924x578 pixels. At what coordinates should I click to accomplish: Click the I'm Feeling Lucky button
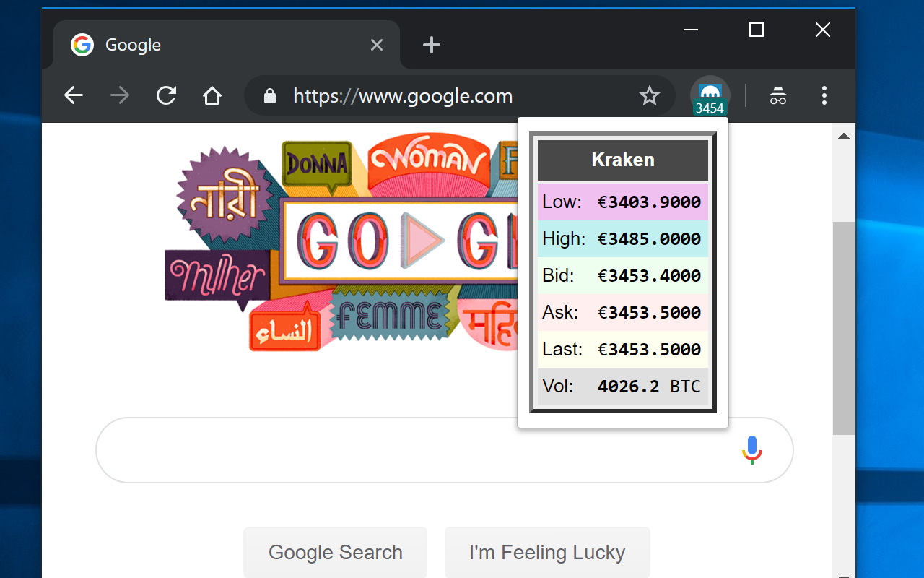point(547,552)
